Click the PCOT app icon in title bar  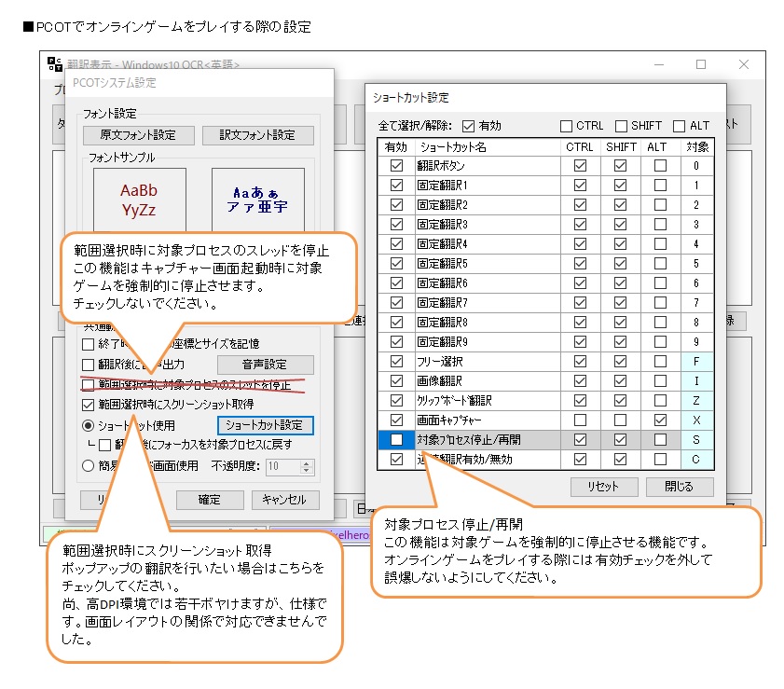54,64
